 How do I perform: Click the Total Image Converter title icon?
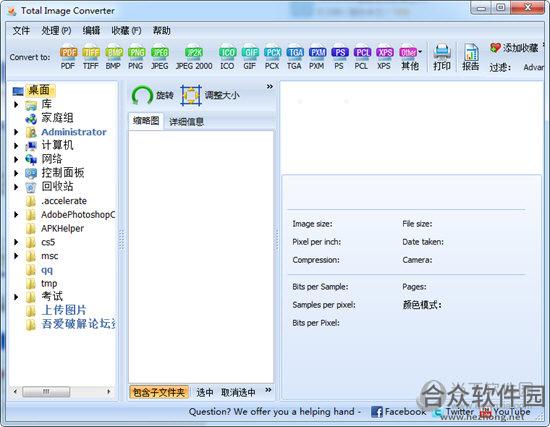coord(12,11)
